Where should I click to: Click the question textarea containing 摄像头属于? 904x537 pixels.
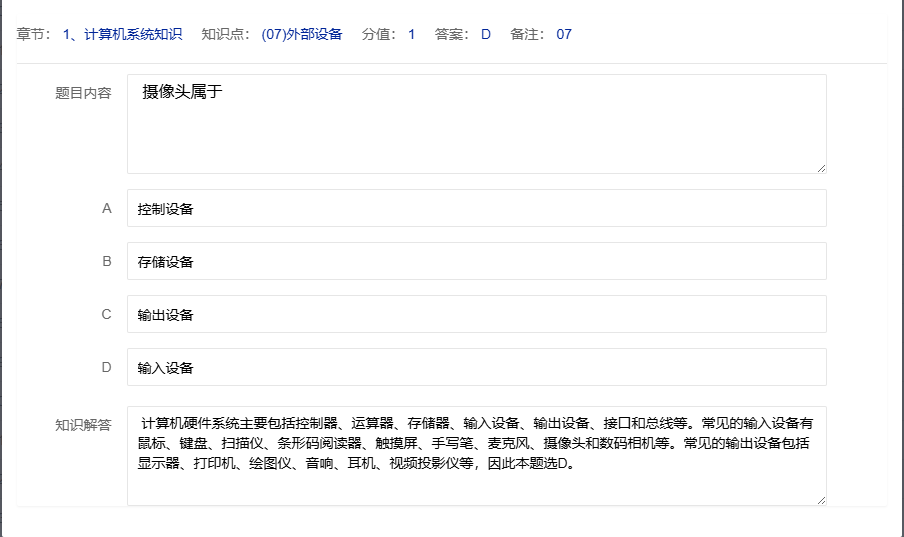click(x=476, y=123)
